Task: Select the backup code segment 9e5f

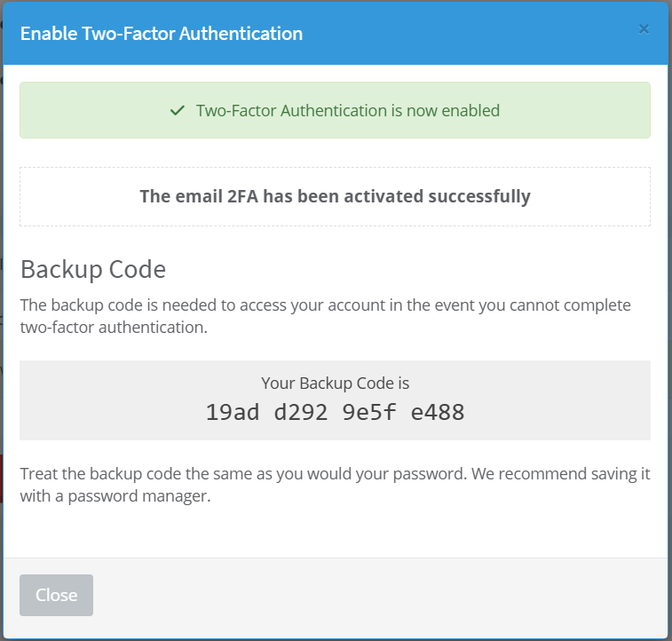Action: tap(369, 412)
